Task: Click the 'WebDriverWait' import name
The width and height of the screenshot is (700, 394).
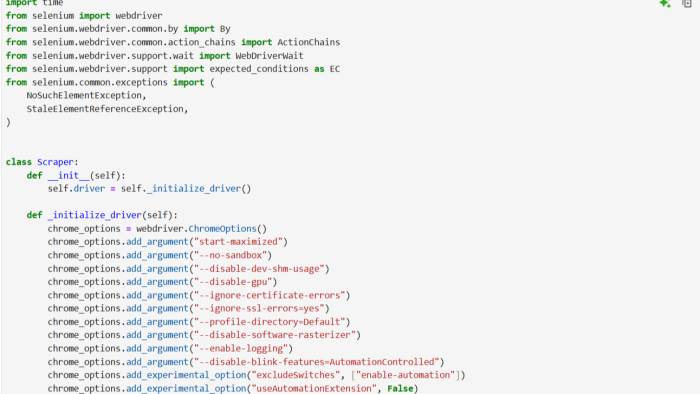Action: coord(269,56)
